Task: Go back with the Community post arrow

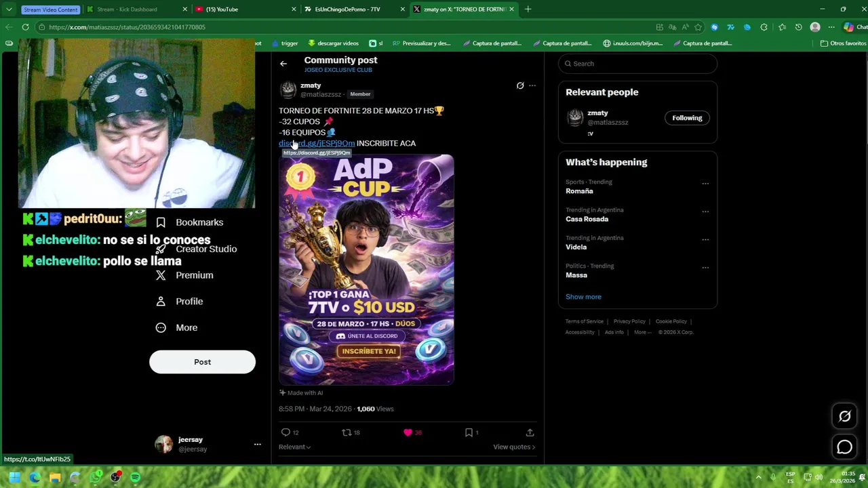Action: click(x=283, y=64)
